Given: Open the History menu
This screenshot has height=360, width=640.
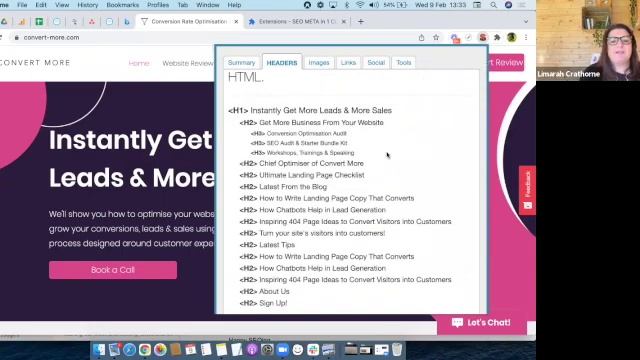Looking at the screenshot, I should [x=88, y=5].
